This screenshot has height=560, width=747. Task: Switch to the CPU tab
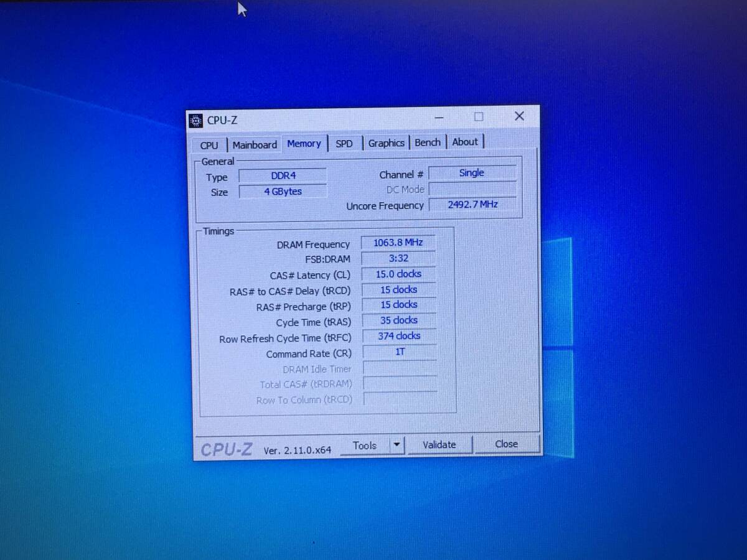[x=209, y=145]
